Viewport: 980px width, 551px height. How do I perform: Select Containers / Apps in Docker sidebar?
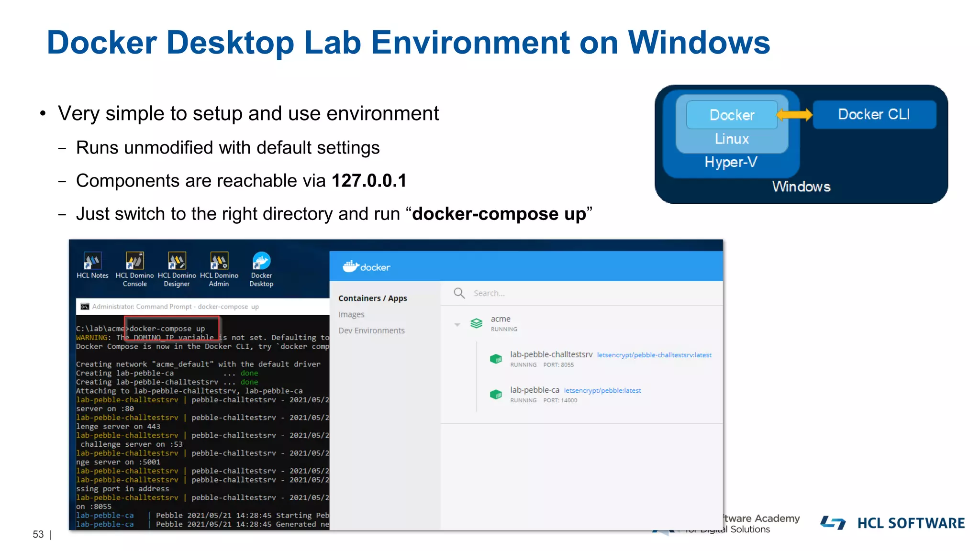[x=372, y=298]
